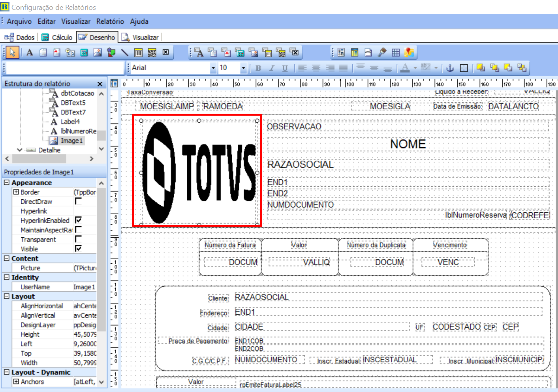The width and height of the screenshot is (558, 392).
Task: Toggle the anchors button in format toolbar
Action: pyautogui.click(x=450, y=68)
